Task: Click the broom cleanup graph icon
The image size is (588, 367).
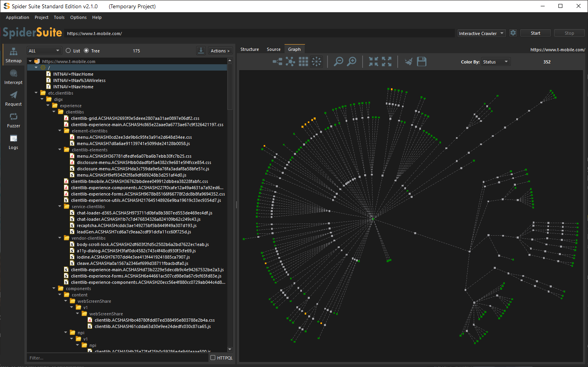Action: click(x=409, y=61)
